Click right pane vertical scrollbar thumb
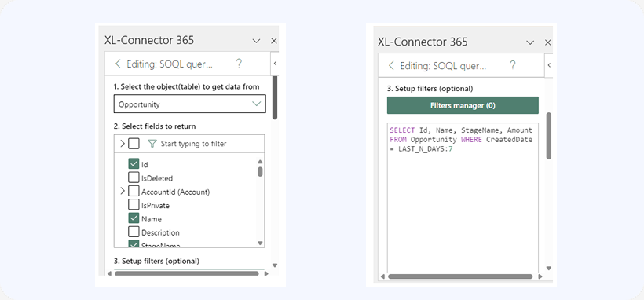This screenshot has height=300, width=644. (549, 136)
